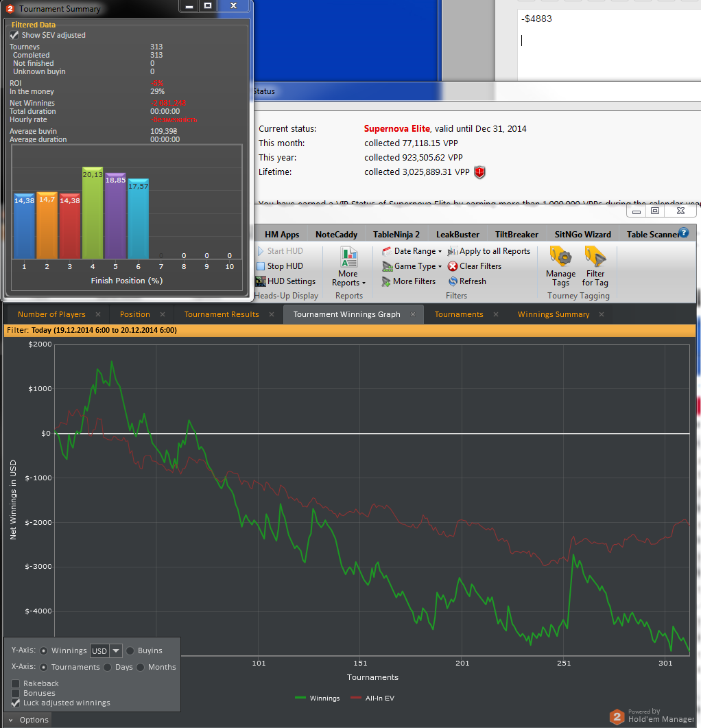Click the red All-In EV legend swatch
The width and height of the screenshot is (701, 728).
[355, 698]
